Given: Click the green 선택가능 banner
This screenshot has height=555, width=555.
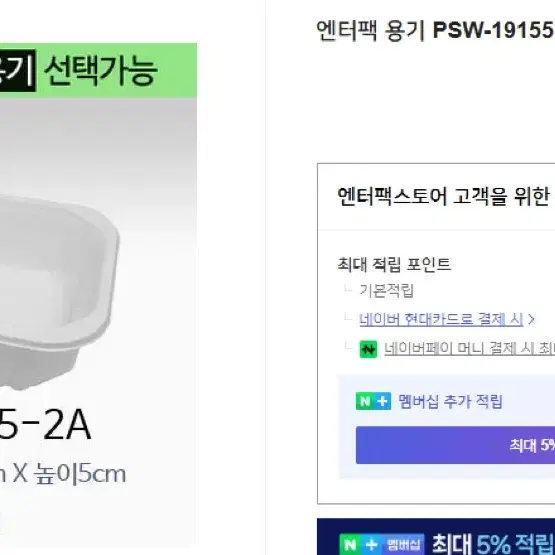Looking at the screenshot, I should (98, 70).
